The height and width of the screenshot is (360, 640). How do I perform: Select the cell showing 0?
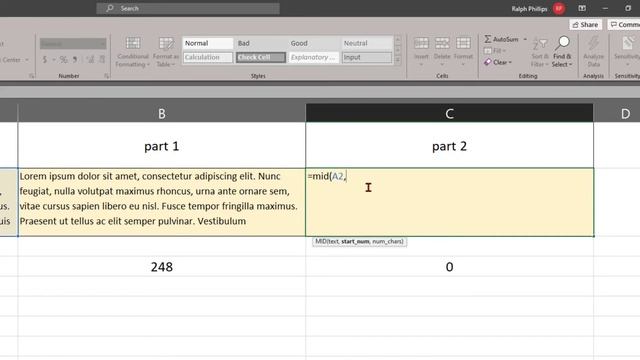tap(449, 267)
